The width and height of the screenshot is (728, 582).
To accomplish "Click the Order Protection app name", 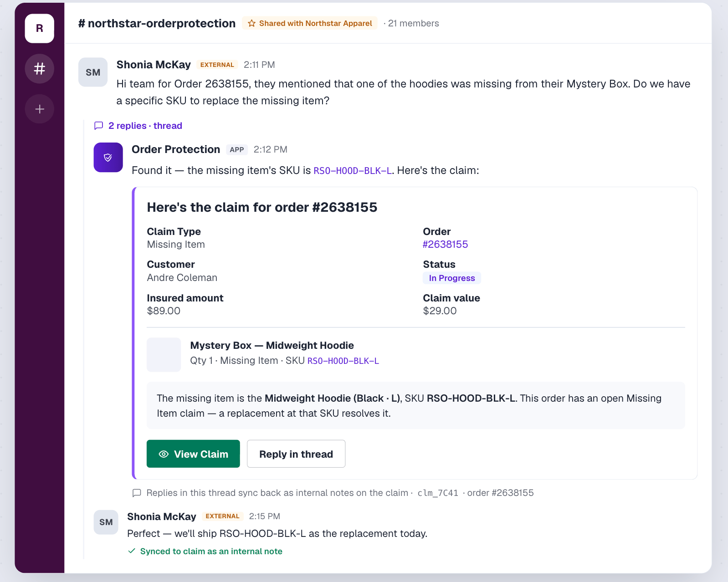I will [x=176, y=149].
